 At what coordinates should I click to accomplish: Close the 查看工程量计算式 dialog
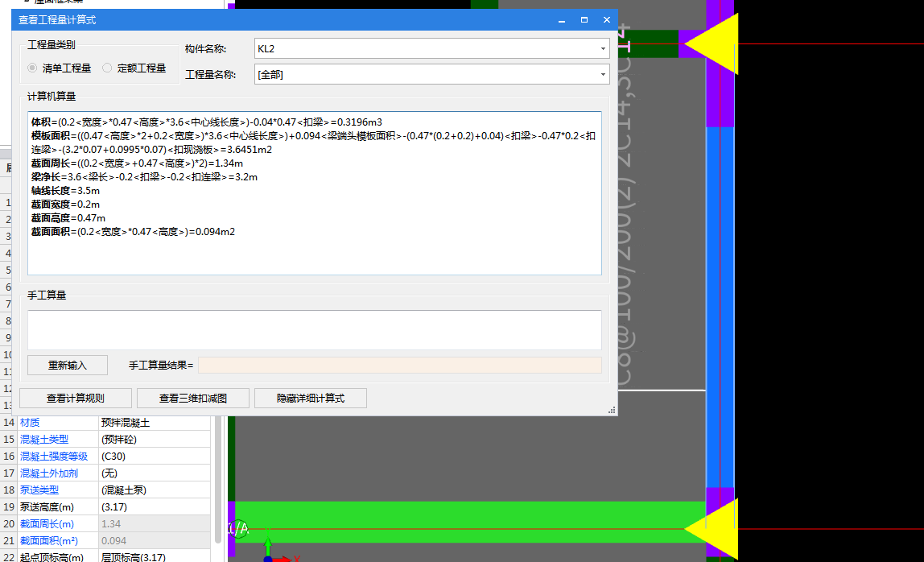606,20
